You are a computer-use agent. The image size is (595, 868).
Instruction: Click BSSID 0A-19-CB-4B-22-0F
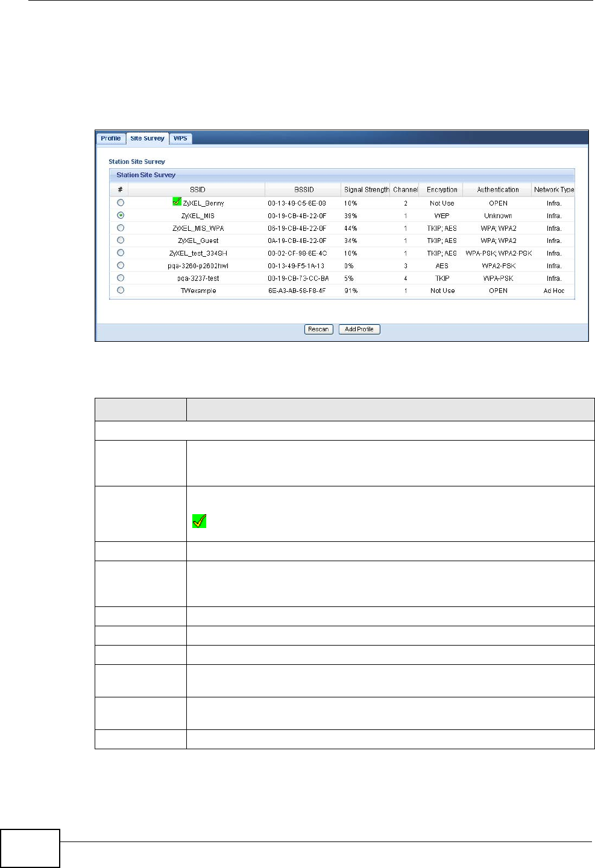click(297, 241)
